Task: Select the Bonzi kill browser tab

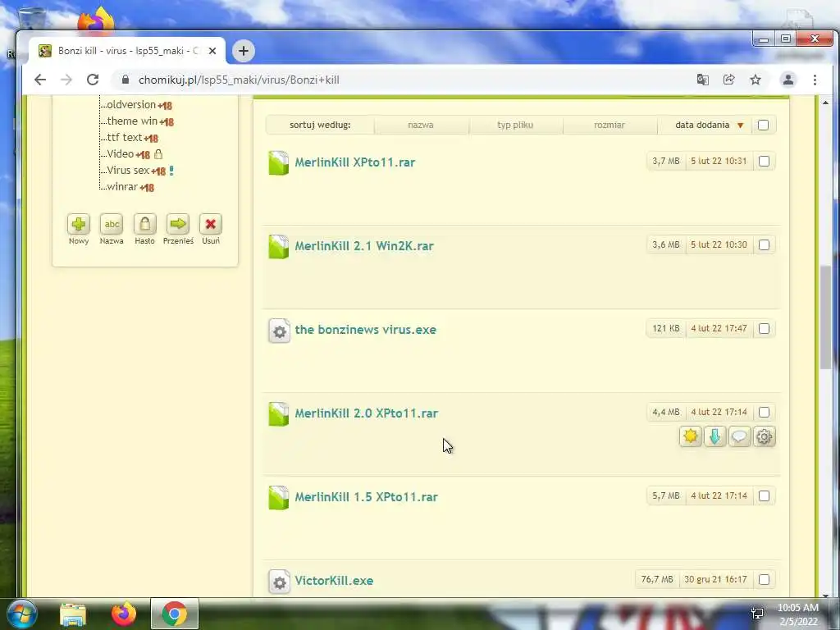Action: click(127, 51)
